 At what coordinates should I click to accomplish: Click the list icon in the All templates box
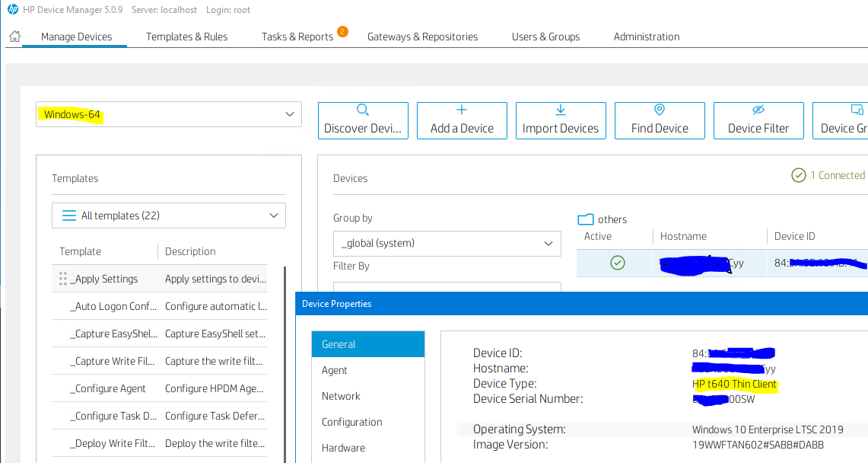(x=69, y=216)
